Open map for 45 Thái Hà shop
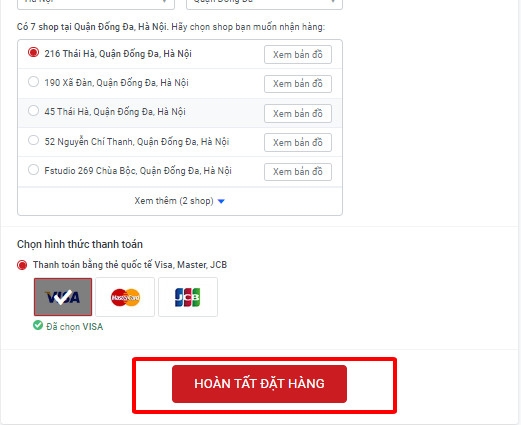This screenshot has width=521, height=425. [298, 113]
